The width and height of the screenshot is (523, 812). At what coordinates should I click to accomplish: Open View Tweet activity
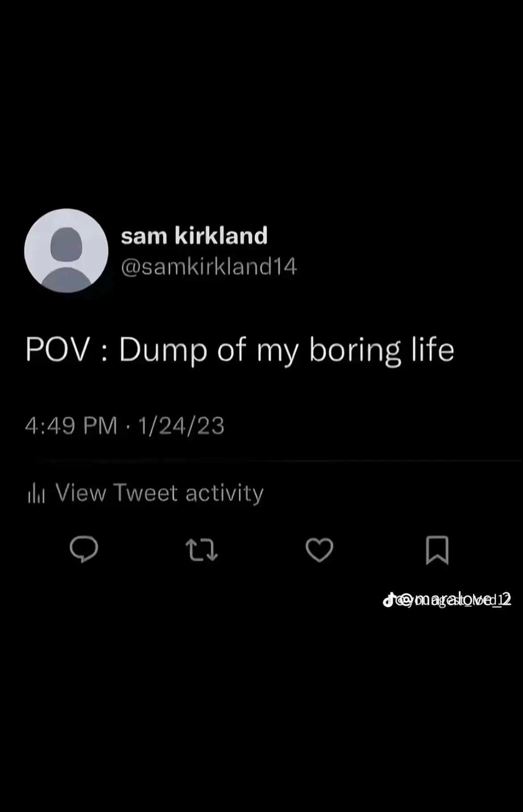[x=146, y=493]
